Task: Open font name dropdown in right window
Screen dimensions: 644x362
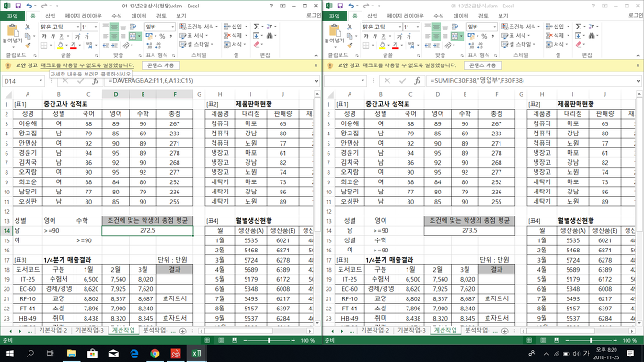Action: click(399, 27)
